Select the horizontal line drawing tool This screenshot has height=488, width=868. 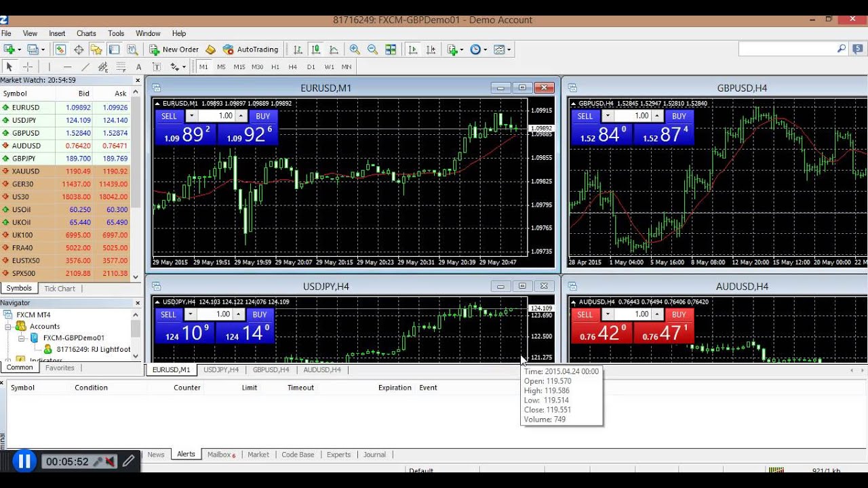[x=67, y=66]
